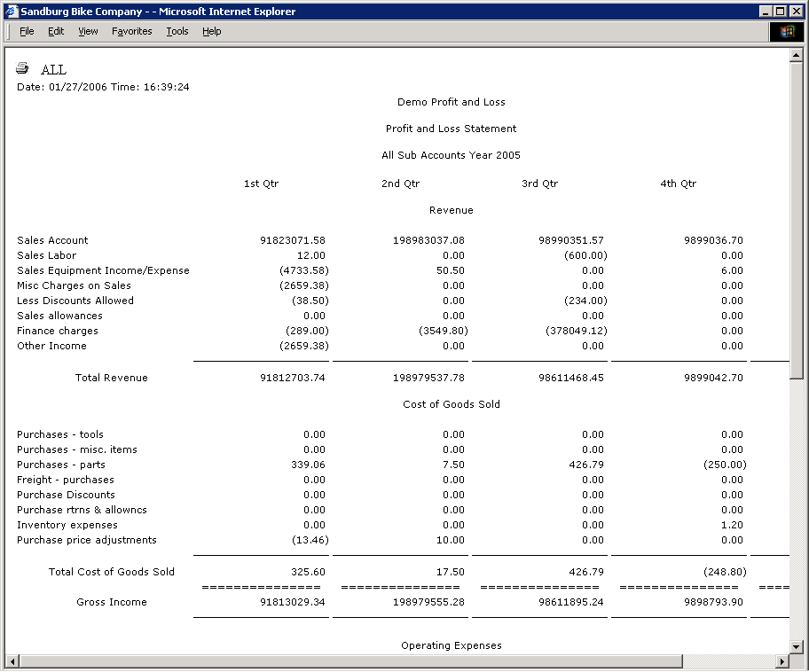Click the ALL label next to printer
Screen dimensions: 809x672
coord(53,70)
